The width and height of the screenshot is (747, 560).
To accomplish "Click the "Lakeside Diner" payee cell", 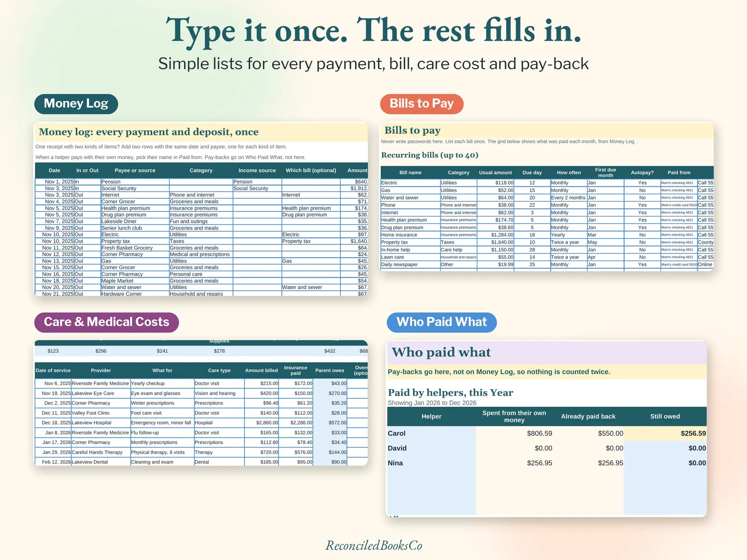I will (135, 222).
